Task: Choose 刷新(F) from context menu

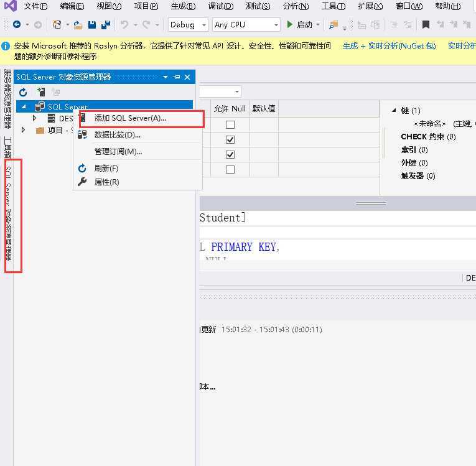Action: [138, 168]
